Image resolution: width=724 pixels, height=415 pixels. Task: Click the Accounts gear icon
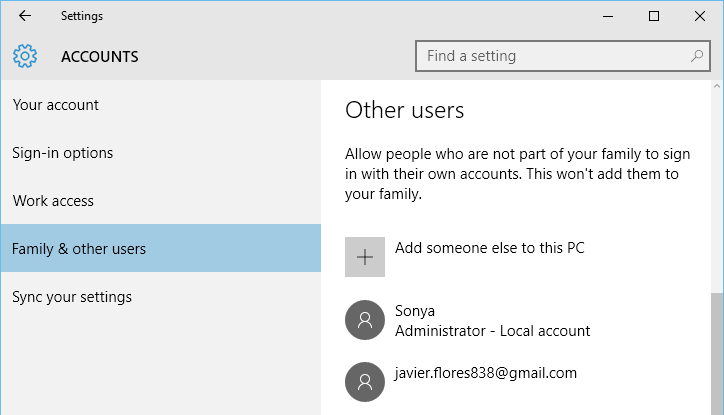25,56
